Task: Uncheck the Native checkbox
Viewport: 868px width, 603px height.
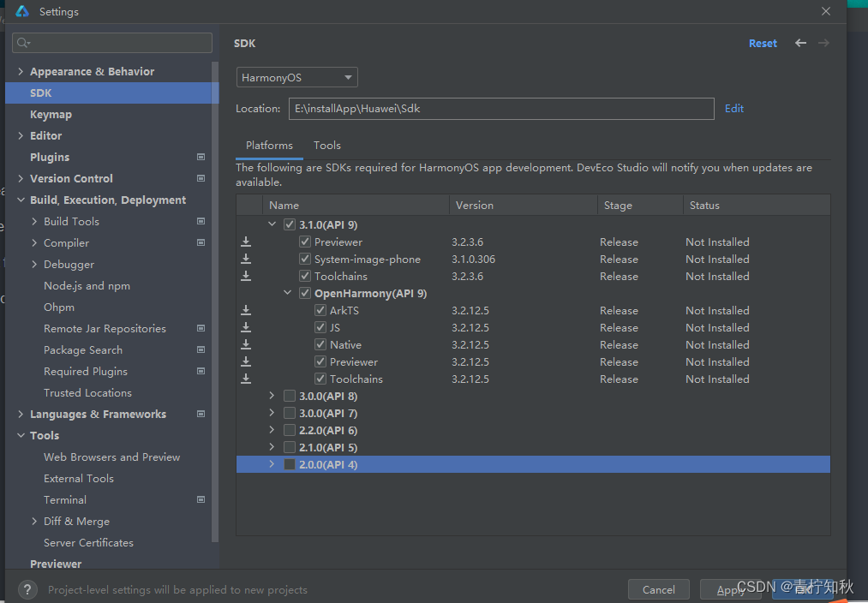Action: coord(320,344)
